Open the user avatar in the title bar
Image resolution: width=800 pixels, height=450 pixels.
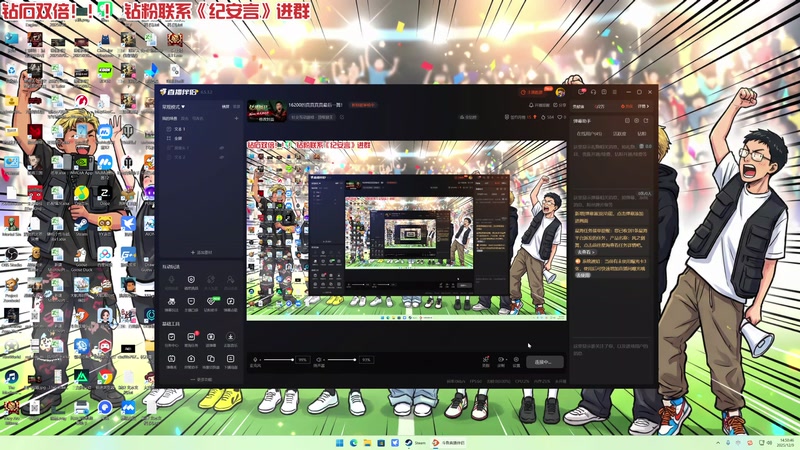560,92
